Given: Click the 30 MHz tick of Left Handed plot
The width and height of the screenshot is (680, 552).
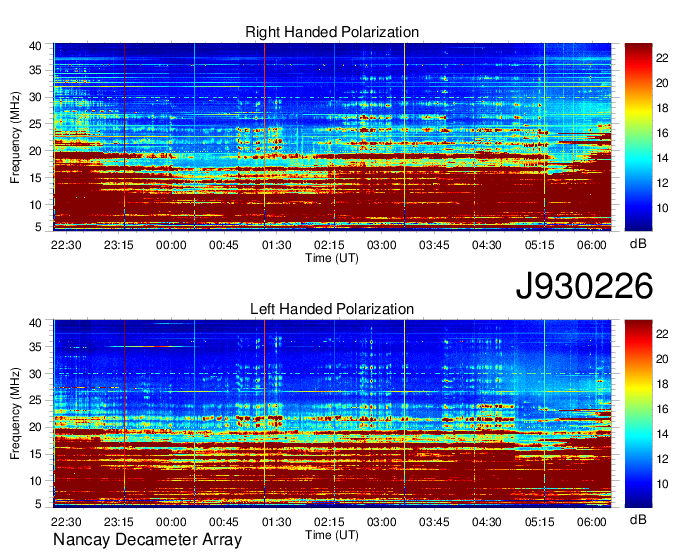Looking at the screenshot, I should 35,374.
